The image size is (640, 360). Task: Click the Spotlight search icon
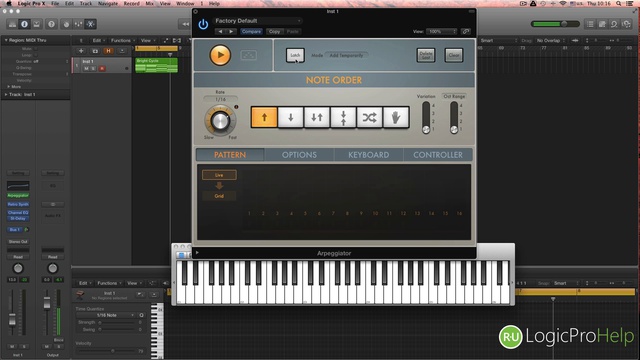[619, 3]
